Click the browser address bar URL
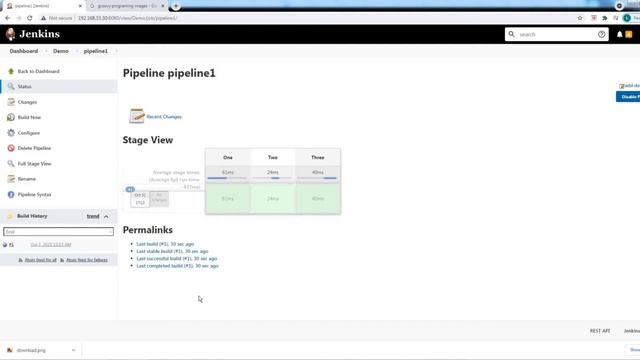 coord(127,18)
